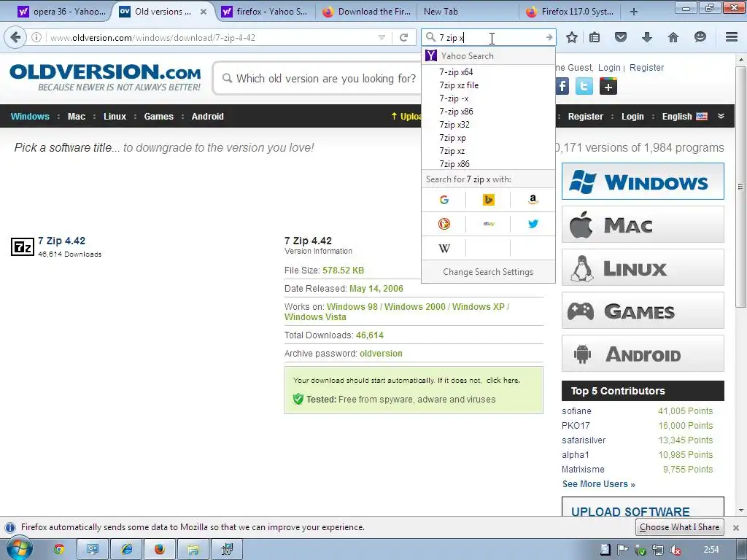Image resolution: width=747 pixels, height=560 pixels.
Task: Switch to the firefox - Yahoo Search tab
Action: click(265, 12)
